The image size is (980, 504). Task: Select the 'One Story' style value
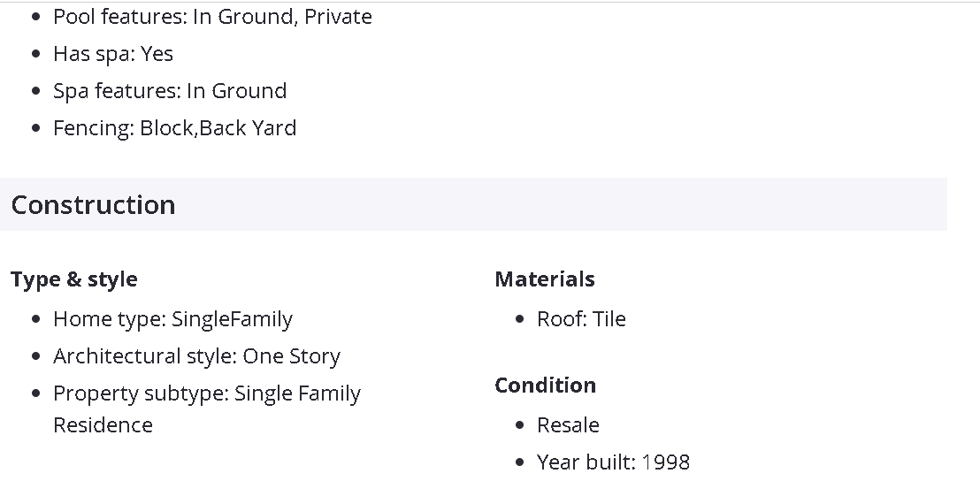coord(292,356)
